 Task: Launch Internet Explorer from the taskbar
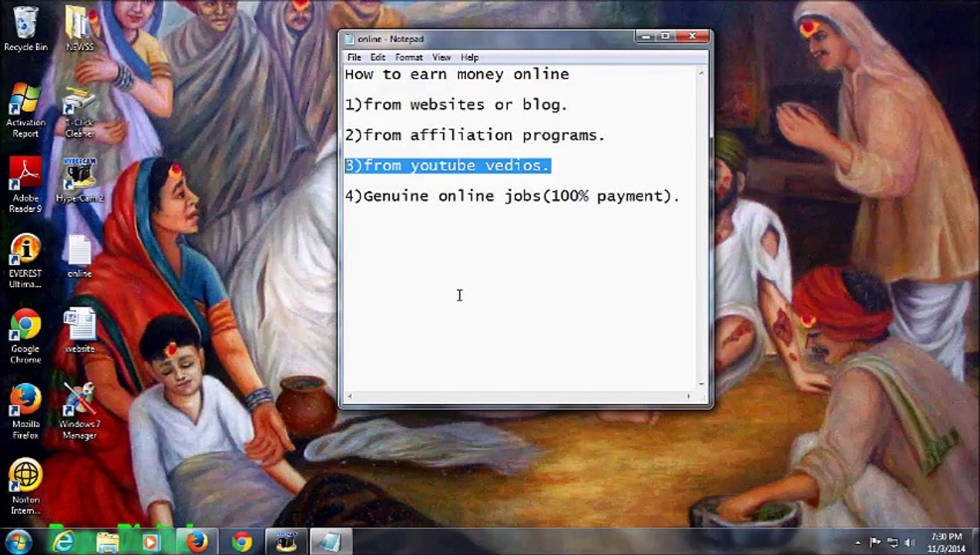62,542
